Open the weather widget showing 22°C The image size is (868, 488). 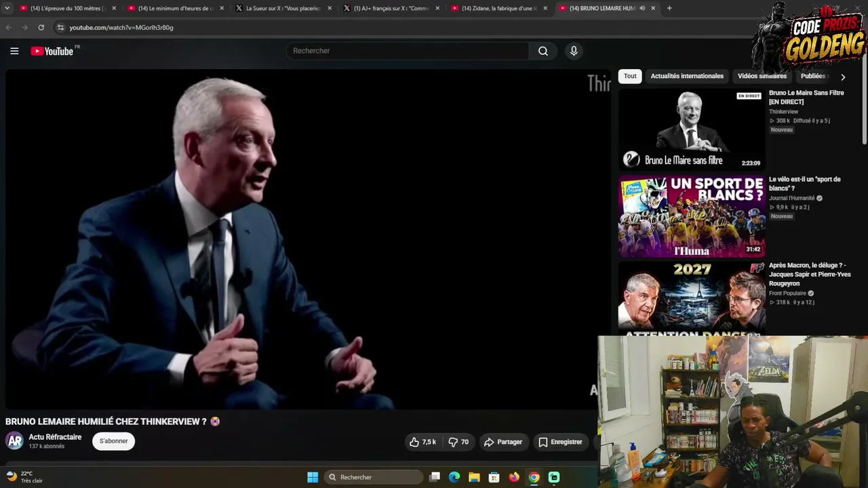[x=24, y=476]
